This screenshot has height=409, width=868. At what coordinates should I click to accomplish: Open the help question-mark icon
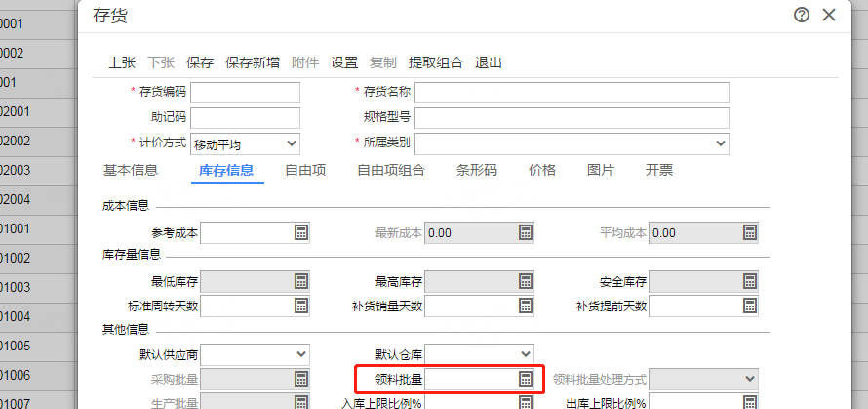(802, 15)
